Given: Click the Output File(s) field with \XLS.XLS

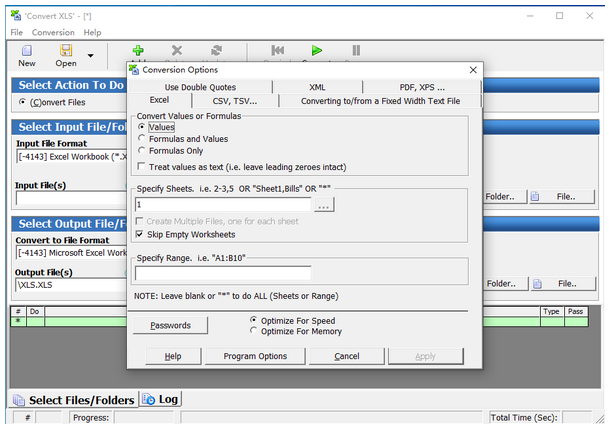Looking at the screenshot, I should point(71,285).
